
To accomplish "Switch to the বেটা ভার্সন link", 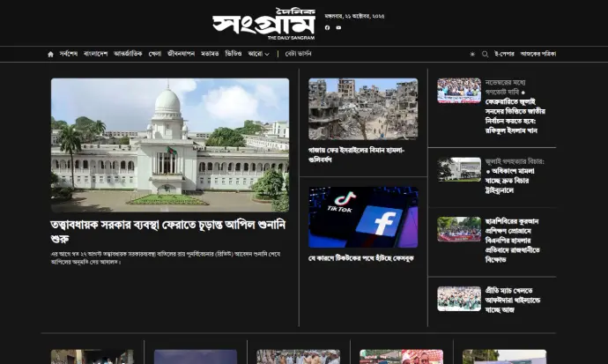I will tap(298, 54).
